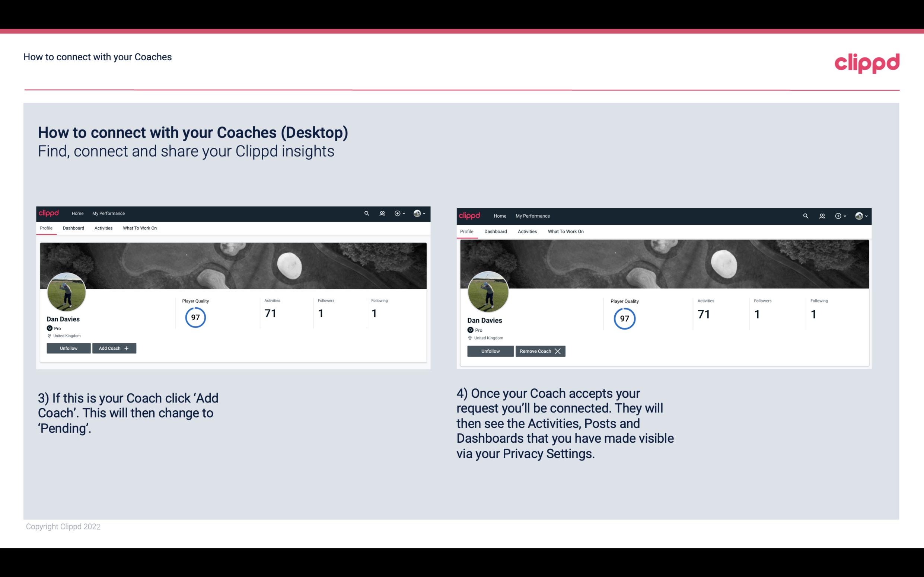The width and height of the screenshot is (924, 577).
Task: Select Activities tab in right panel
Action: click(527, 231)
